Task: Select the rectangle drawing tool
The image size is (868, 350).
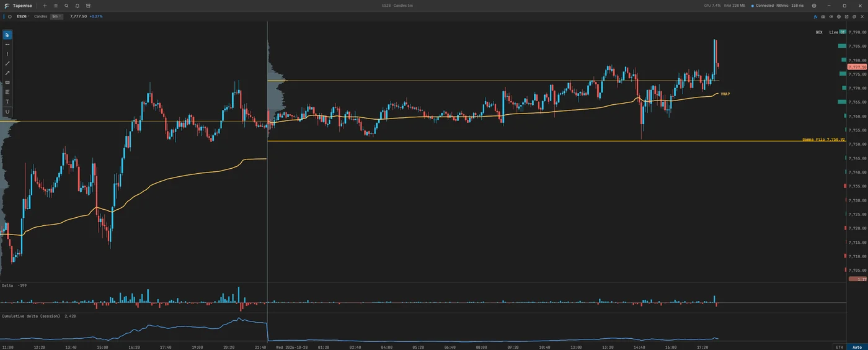Action: pos(7,83)
